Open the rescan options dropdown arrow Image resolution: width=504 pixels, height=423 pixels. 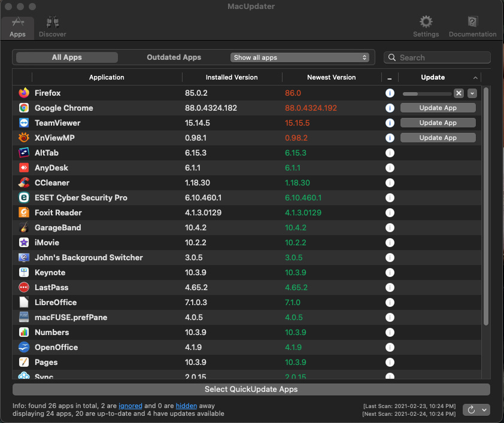click(x=484, y=410)
